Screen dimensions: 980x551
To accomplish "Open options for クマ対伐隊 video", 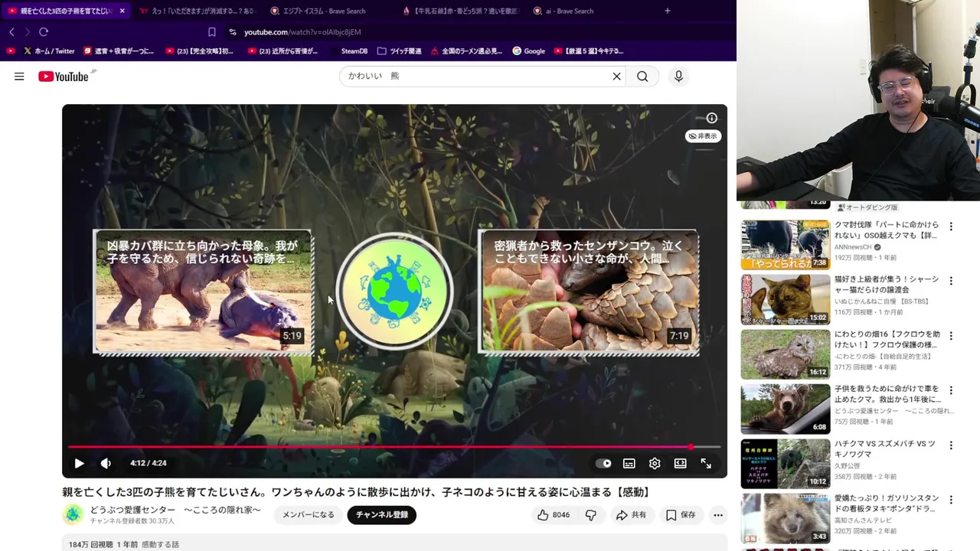I will pyautogui.click(x=951, y=227).
